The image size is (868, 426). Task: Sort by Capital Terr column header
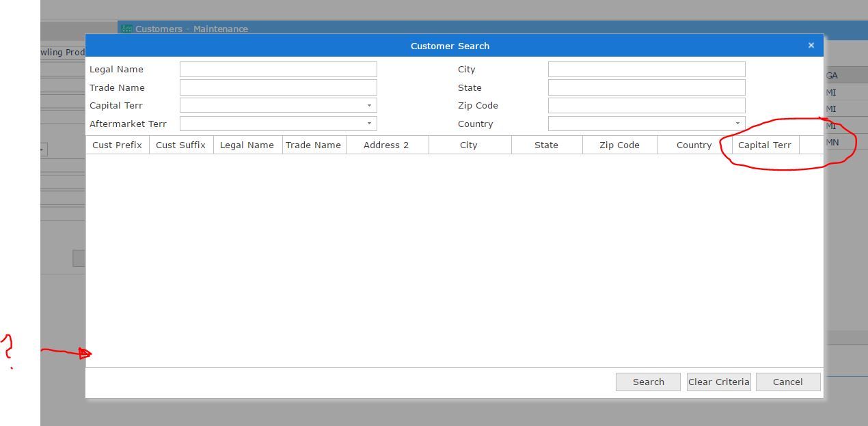765,145
